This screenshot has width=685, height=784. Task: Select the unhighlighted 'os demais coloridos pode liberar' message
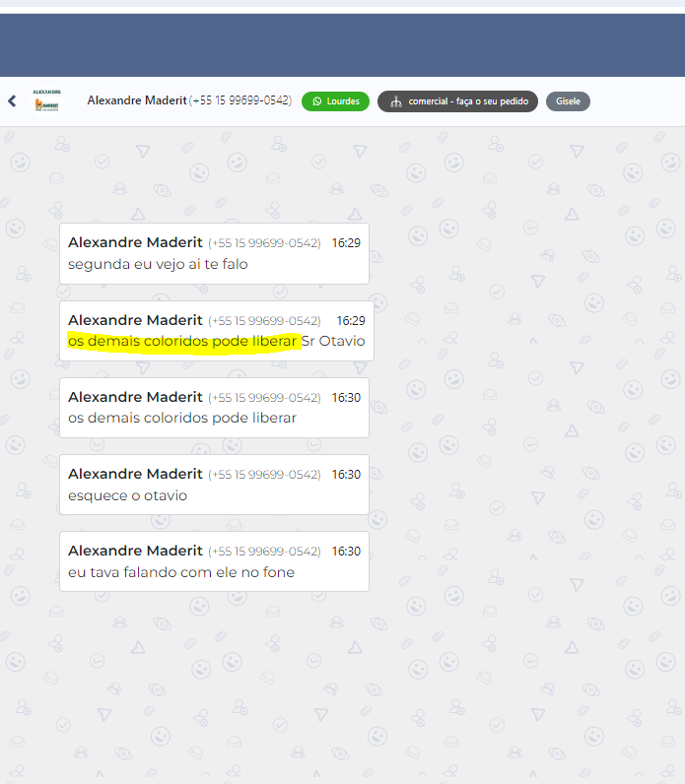click(x=182, y=418)
